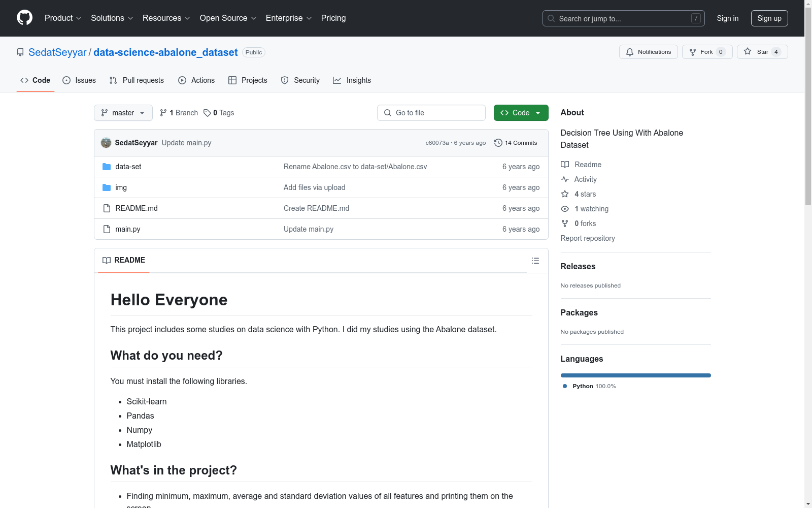Open the Releases heading link
Image resolution: width=812 pixels, height=508 pixels.
point(578,266)
